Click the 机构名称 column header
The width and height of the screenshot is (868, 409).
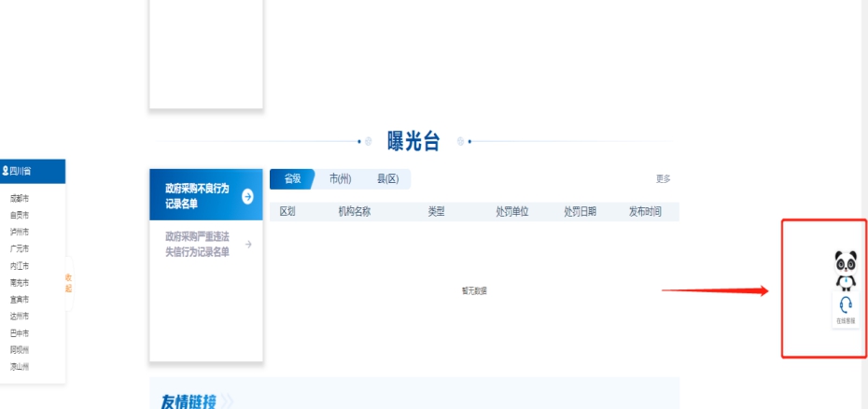[x=355, y=212]
